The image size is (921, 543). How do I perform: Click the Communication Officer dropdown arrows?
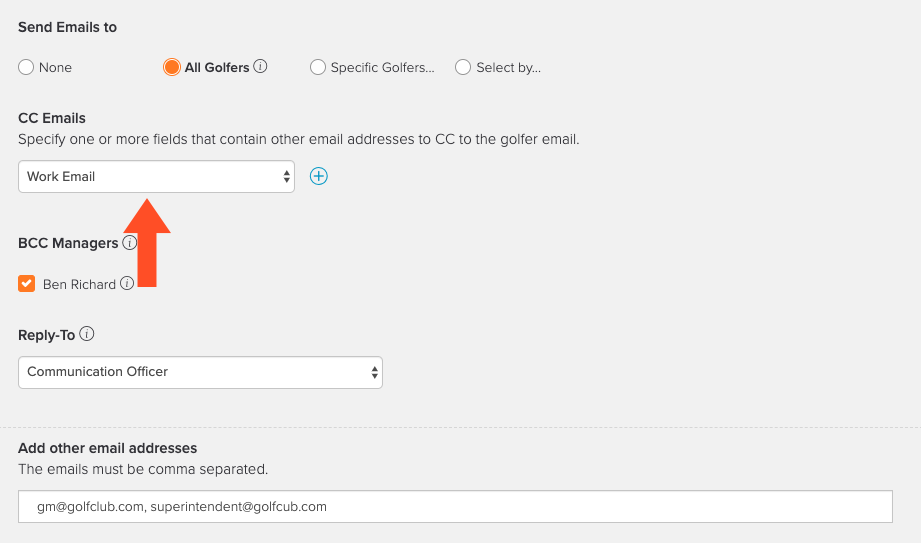coord(374,372)
